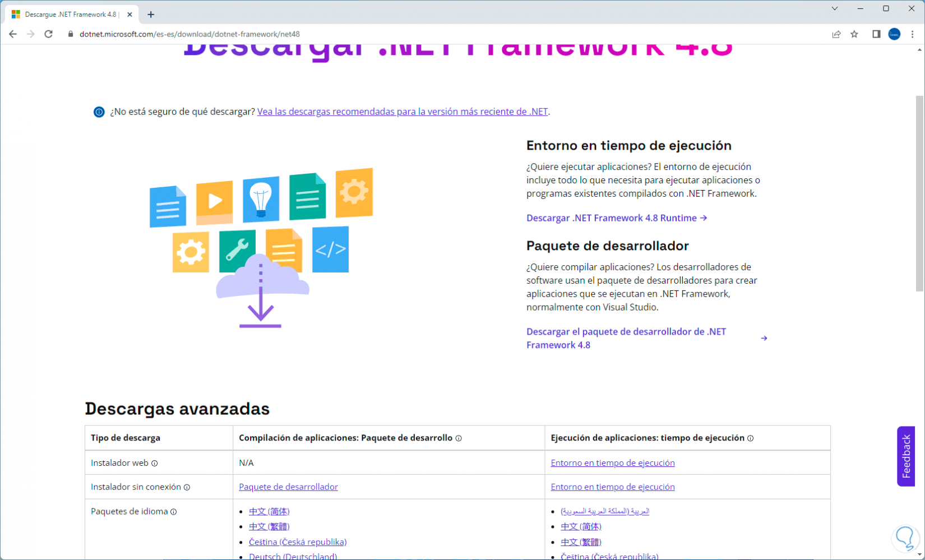Click the address bar URL
925x560 pixels.
pyautogui.click(x=189, y=34)
